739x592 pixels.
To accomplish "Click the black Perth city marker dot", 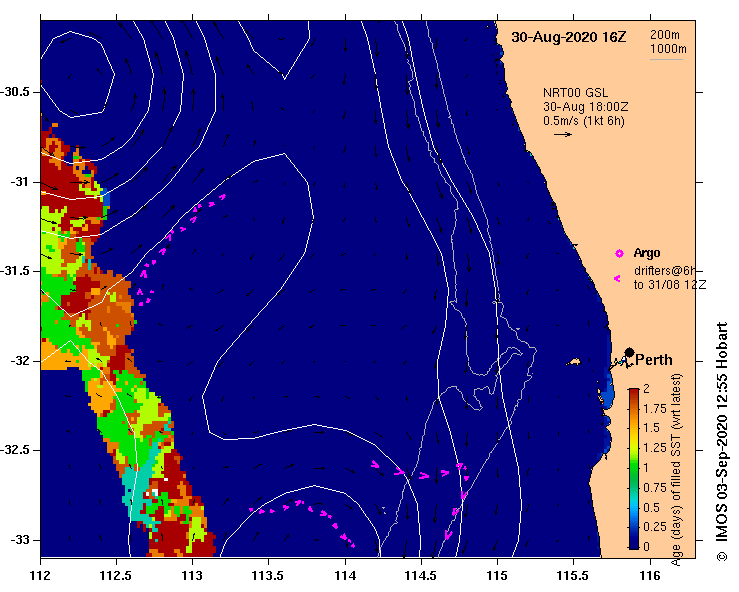I will [x=629, y=352].
